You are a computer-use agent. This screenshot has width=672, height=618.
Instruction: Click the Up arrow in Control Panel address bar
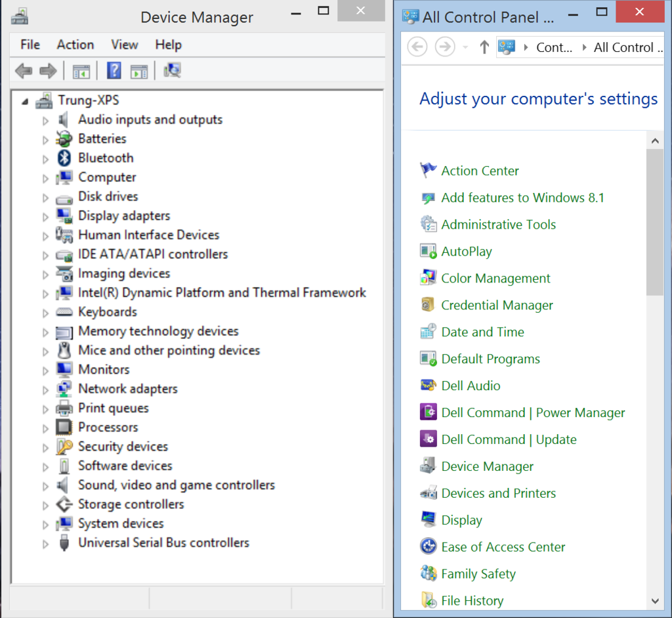[484, 47]
